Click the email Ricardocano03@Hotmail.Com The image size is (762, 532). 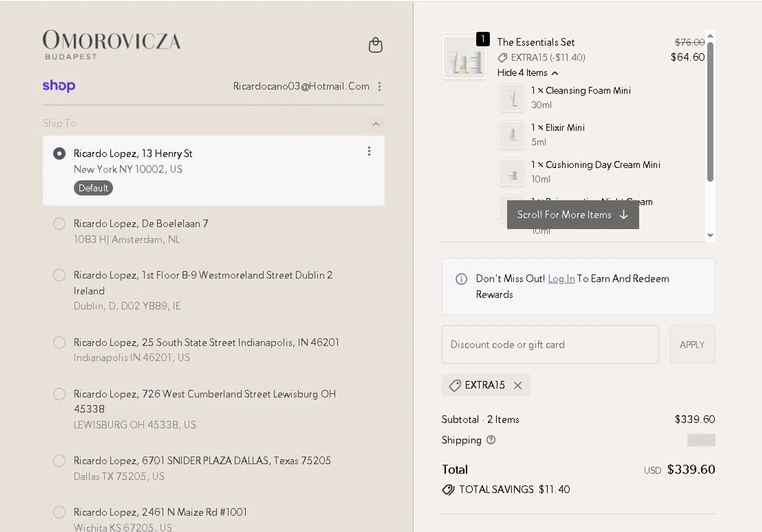(x=301, y=86)
